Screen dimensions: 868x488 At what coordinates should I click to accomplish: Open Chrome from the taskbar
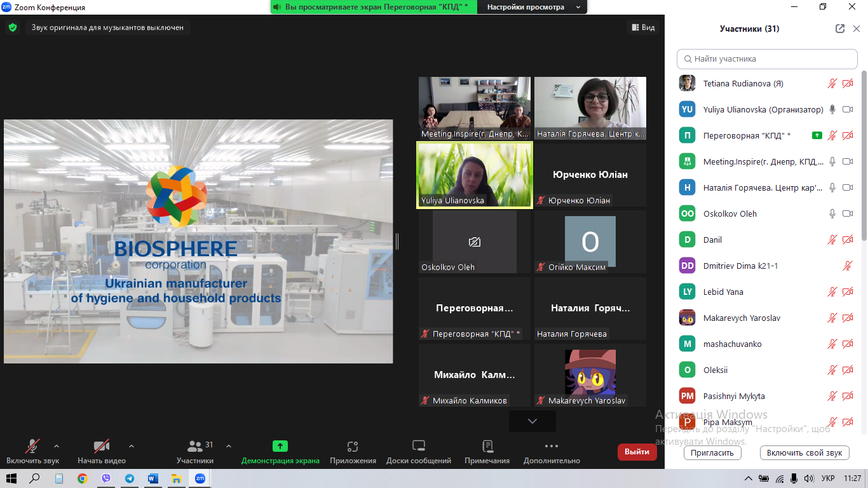[82, 478]
